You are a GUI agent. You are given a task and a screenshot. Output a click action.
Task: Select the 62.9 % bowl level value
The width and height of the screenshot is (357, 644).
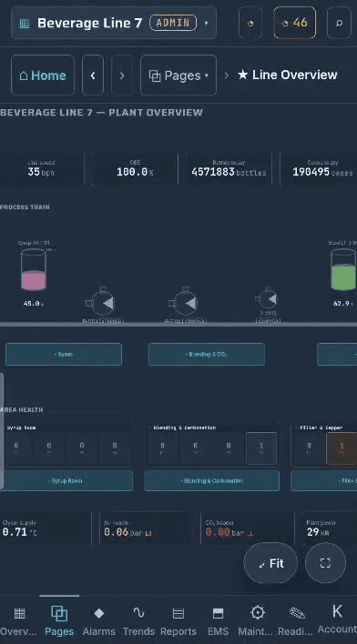pos(344,304)
